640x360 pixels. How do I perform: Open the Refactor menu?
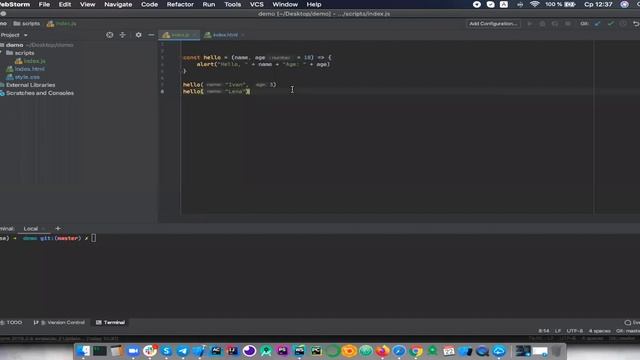pos(180,4)
